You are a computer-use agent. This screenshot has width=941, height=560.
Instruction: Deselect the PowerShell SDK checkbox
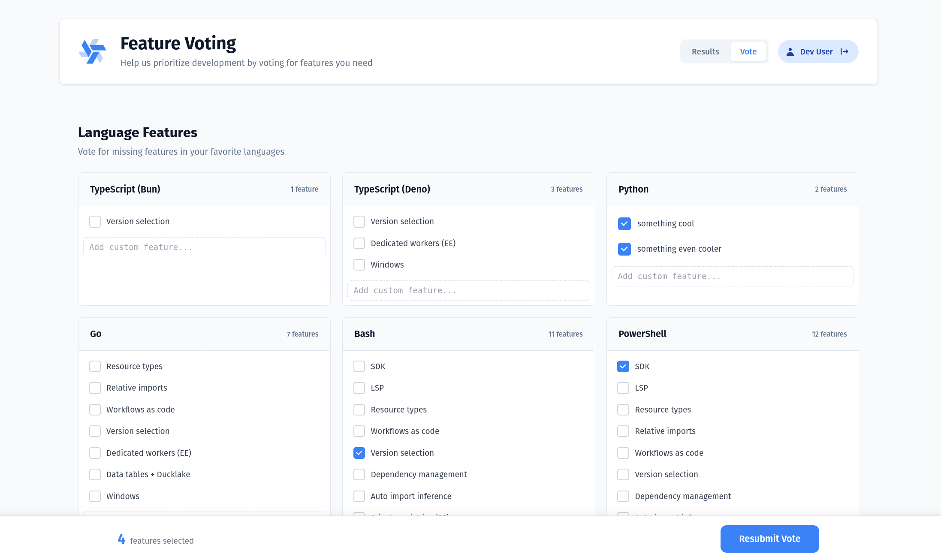[623, 367]
